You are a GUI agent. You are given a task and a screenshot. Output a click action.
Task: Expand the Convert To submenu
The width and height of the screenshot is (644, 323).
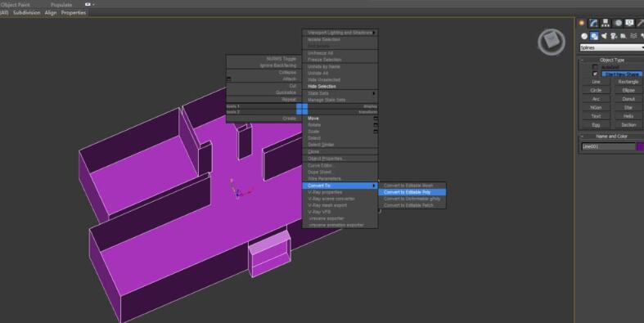[340, 186]
